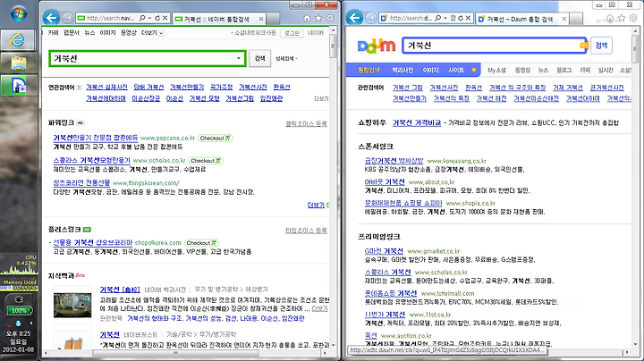
Task: Click Checkout badge next to www.scholas.co.kr
Action: click(x=207, y=161)
